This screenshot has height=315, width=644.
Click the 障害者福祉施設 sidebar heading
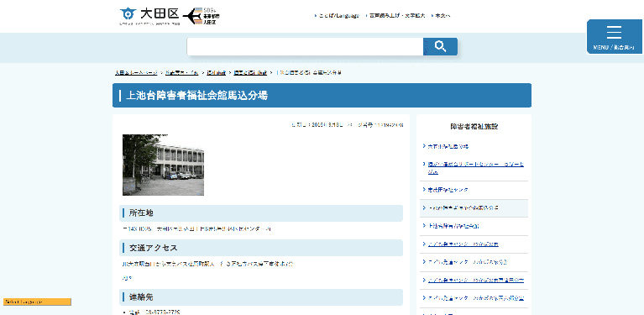click(x=474, y=127)
